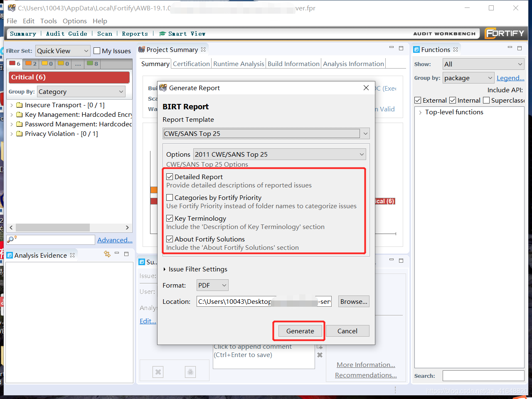The image size is (532, 399).
Task: Uncheck About Fortify Solutions option
Action: pyautogui.click(x=170, y=239)
